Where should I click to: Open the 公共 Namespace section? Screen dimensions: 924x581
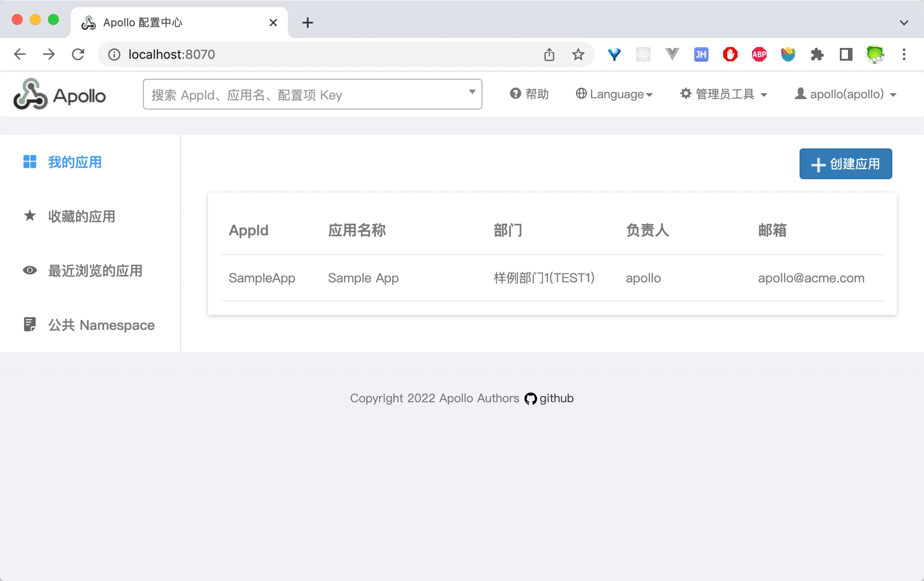point(101,325)
